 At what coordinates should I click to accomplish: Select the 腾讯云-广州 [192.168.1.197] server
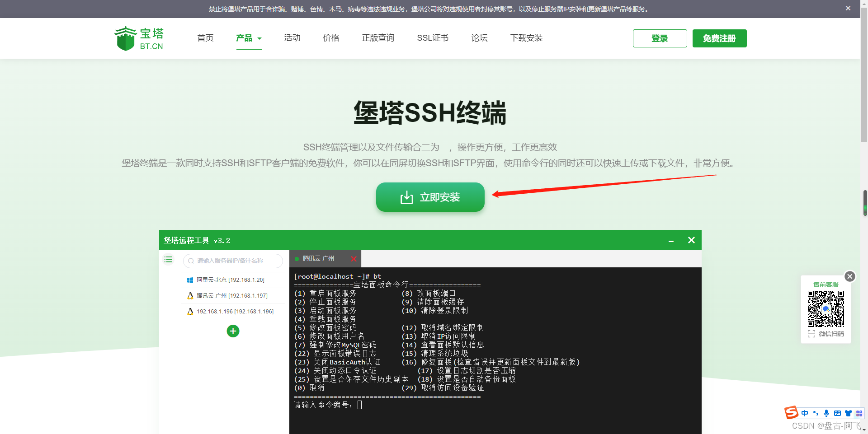[233, 296]
